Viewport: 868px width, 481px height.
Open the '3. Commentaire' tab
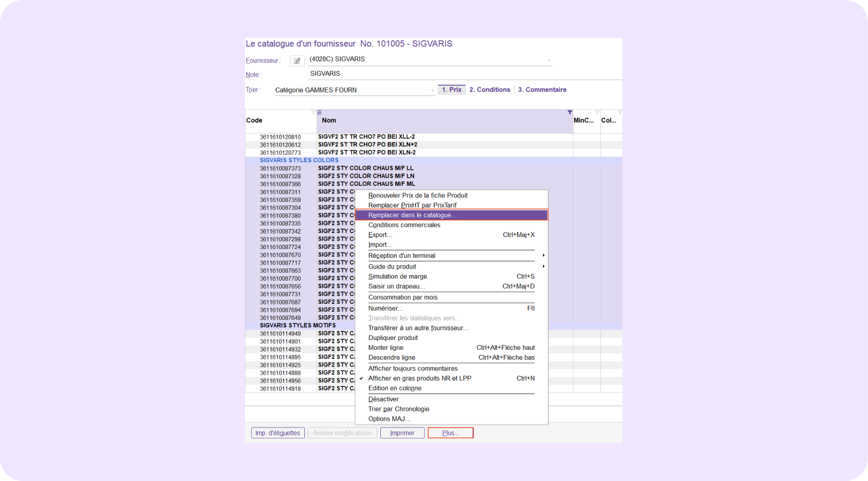[542, 90]
